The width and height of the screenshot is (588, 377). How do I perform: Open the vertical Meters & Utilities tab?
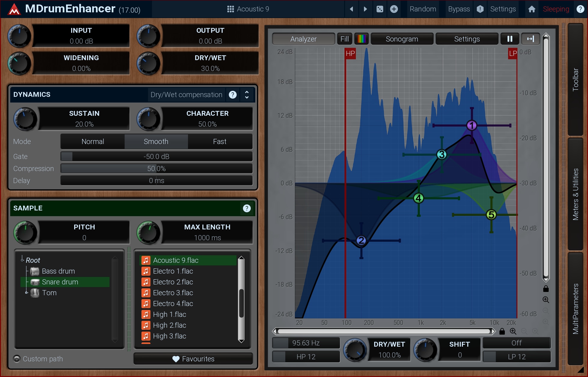coord(575,194)
